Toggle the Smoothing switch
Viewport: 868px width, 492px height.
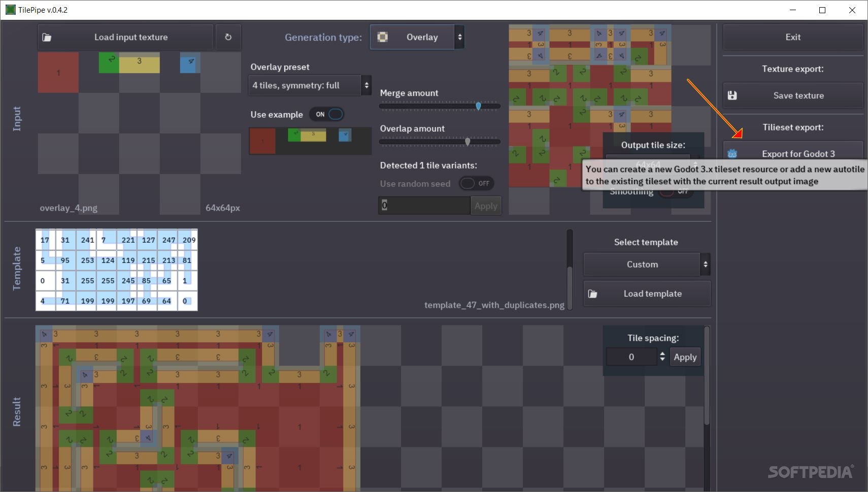pyautogui.click(x=676, y=191)
